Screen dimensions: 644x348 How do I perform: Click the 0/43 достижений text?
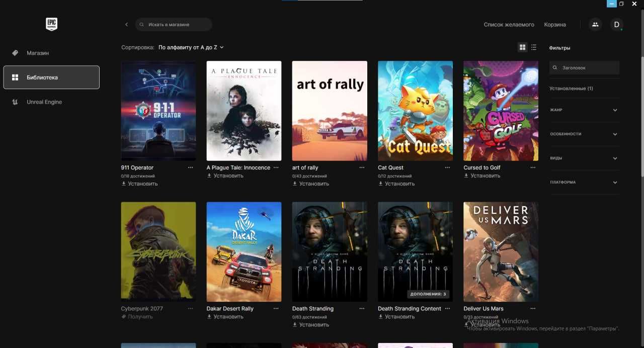[x=309, y=176]
